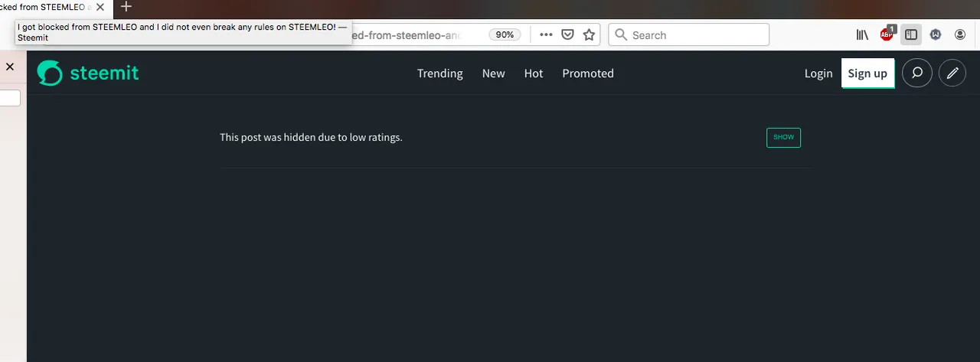The image size is (980, 362).
Task: Go to Steemit home via logo
Action: coord(88,73)
